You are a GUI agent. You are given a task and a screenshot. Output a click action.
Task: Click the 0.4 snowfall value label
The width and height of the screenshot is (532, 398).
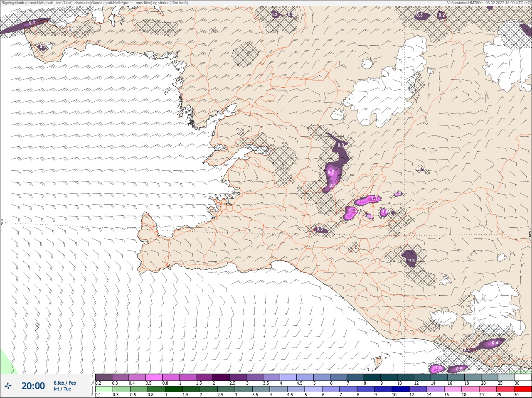pyautogui.click(x=495, y=343)
